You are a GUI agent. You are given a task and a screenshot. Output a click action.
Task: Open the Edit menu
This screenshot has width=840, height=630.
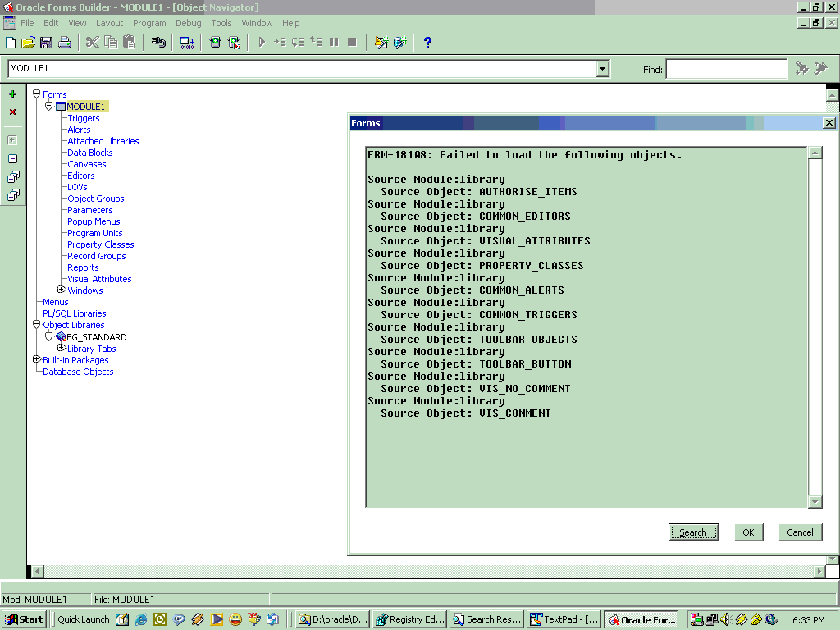tap(51, 23)
